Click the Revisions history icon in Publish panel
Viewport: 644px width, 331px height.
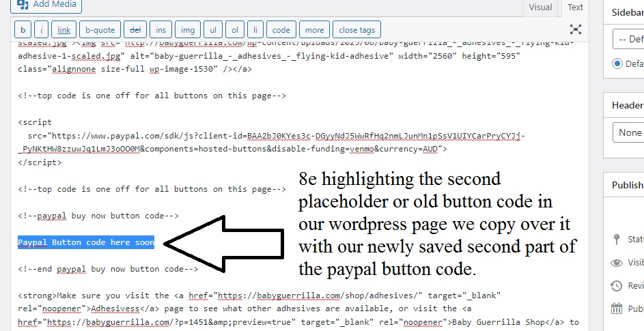(x=617, y=286)
